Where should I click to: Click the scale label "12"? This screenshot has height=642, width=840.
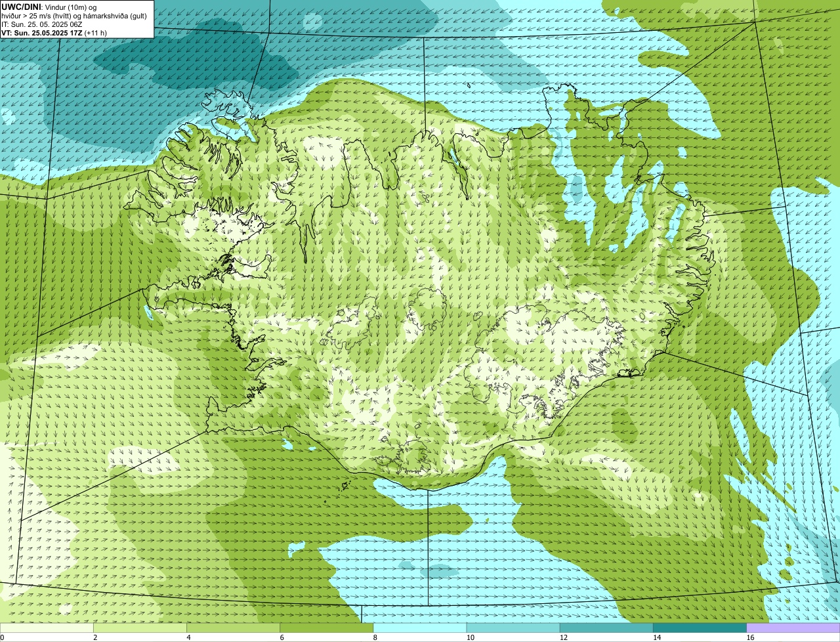tap(564, 637)
